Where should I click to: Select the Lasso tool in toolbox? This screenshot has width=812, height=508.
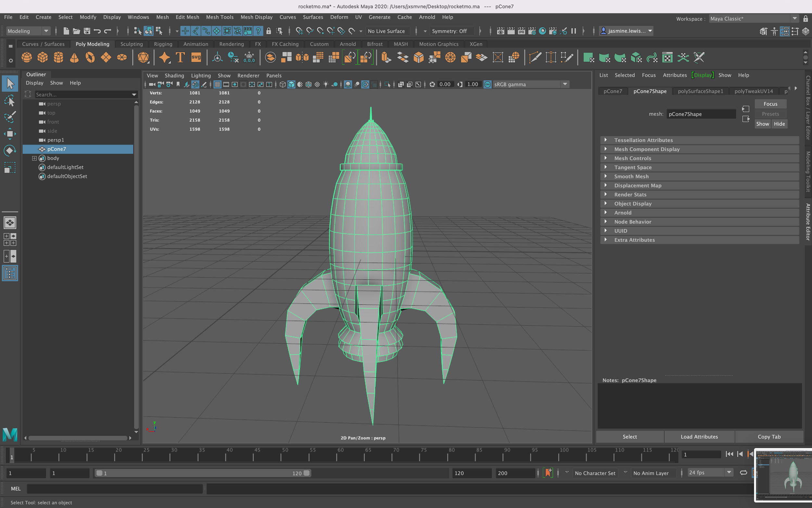pos(10,100)
